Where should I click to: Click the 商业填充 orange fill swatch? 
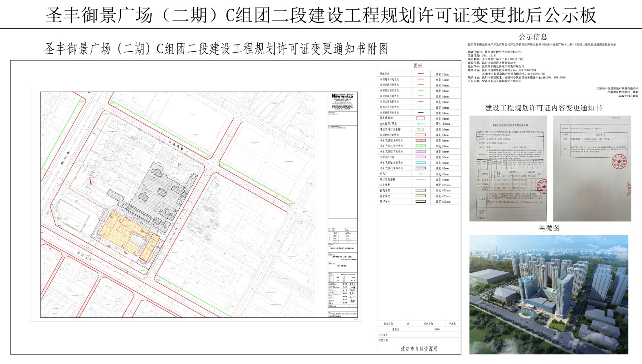pyautogui.click(x=421, y=196)
